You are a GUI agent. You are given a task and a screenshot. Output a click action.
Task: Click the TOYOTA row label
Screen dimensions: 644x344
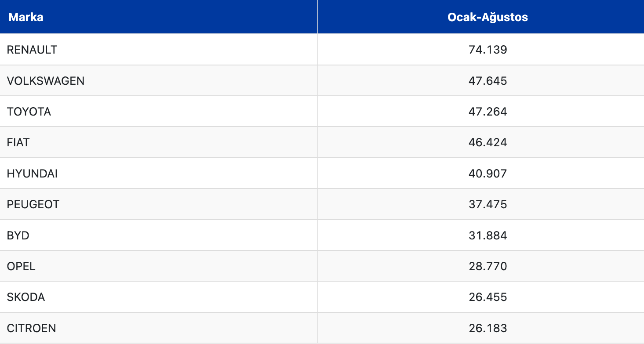click(x=29, y=112)
